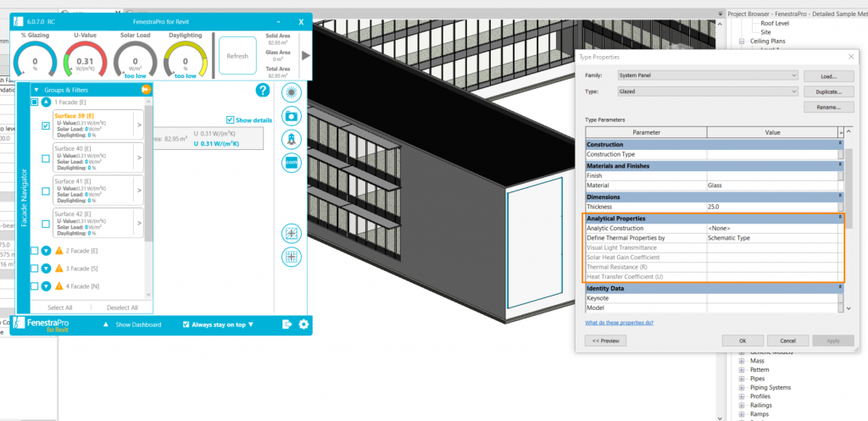The image size is (868, 421).
Task: Check the 3 Facade [S] checkbox
Action: pos(34,269)
